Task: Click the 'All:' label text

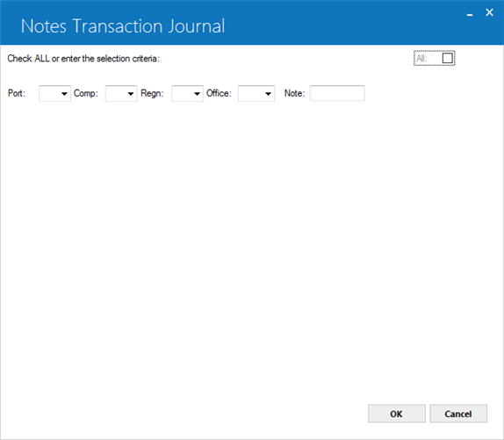Action: tap(421, 58)
